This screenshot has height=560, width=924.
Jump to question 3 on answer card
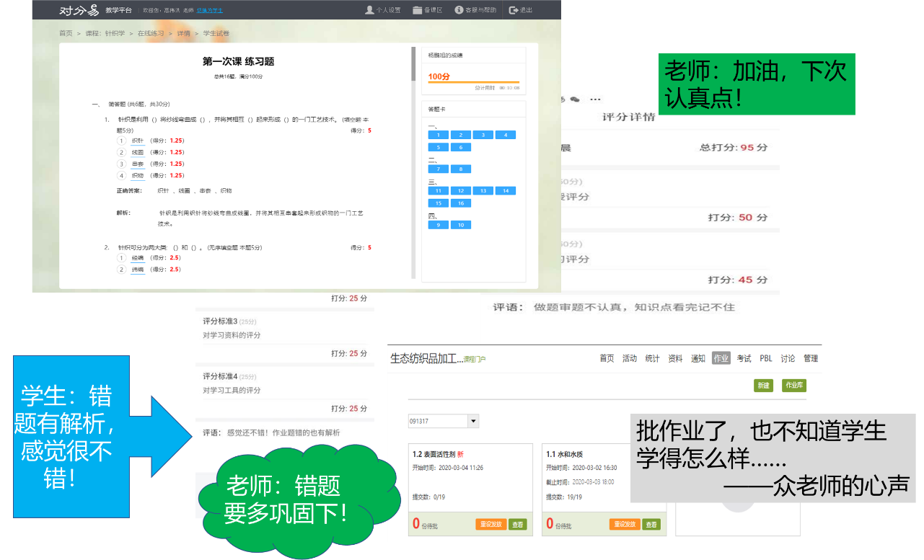[x=483, y=135]
